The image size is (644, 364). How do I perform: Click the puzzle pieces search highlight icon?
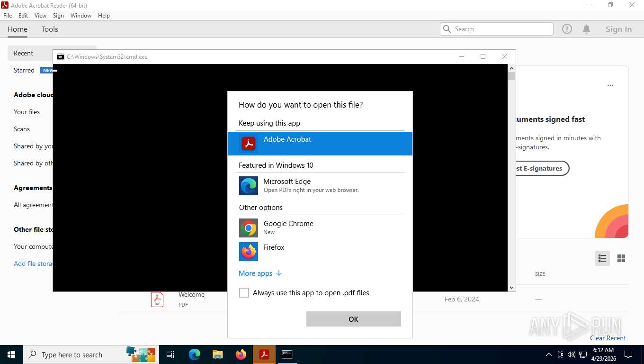click(x=141, y=354)
